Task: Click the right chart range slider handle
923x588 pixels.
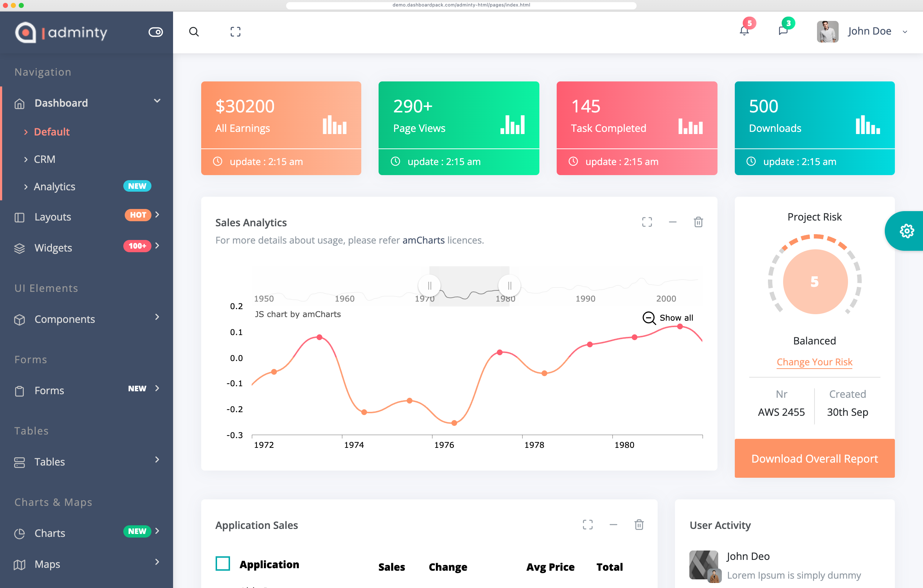Action: 509,286
